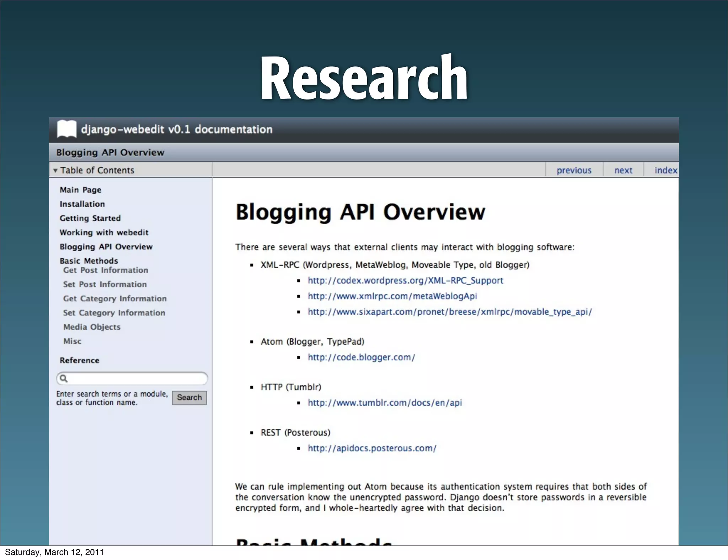Open the Set Category Information entry
Viewport: 728px width, 560px height.
(114, 313)
